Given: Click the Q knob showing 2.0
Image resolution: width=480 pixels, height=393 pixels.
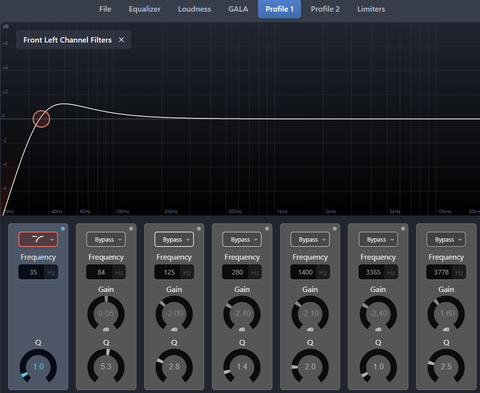Looking at the screenshot, I should pyautogui.click(x=310, y=367).
